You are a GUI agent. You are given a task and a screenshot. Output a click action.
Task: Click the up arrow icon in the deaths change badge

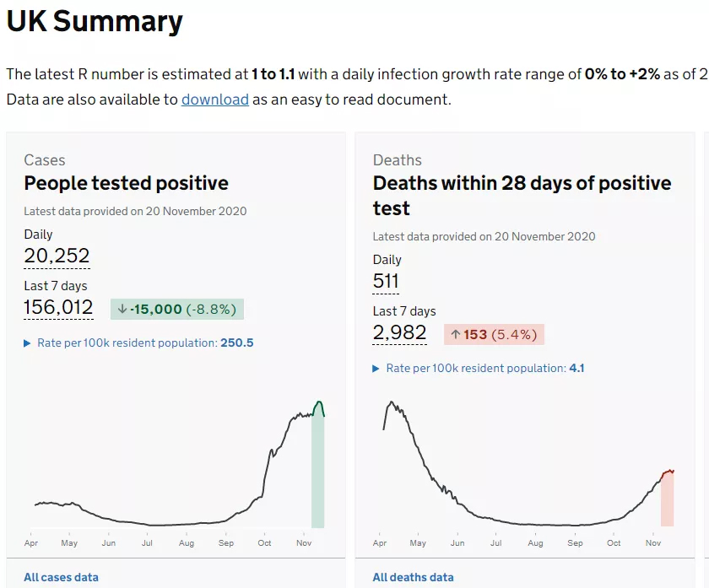[x=455, y=334]
